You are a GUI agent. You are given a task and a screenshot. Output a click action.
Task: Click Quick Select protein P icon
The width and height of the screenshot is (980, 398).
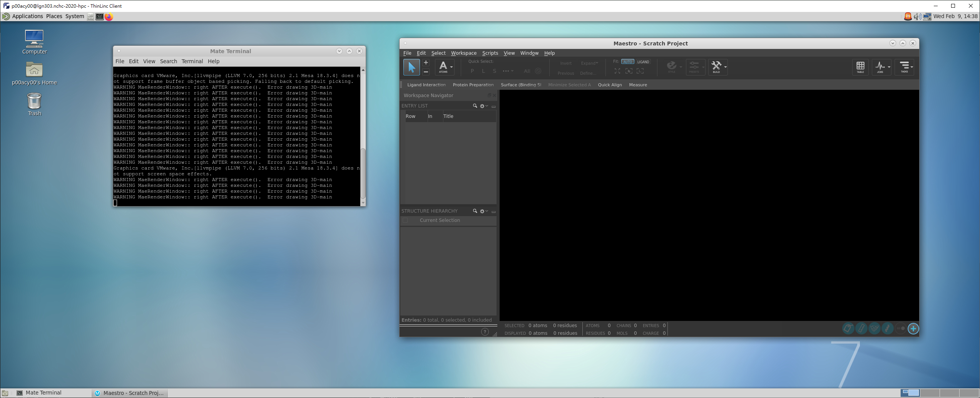[x=472, y=71]
